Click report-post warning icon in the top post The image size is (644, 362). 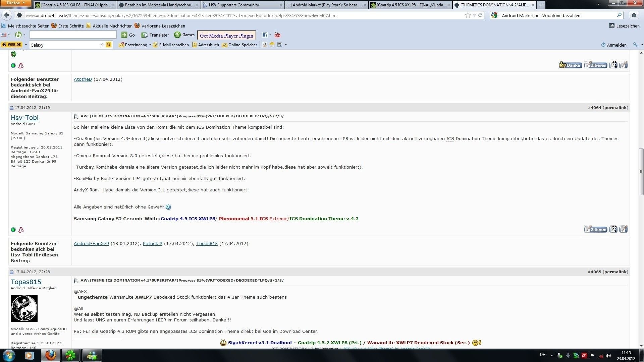point(21,65)
